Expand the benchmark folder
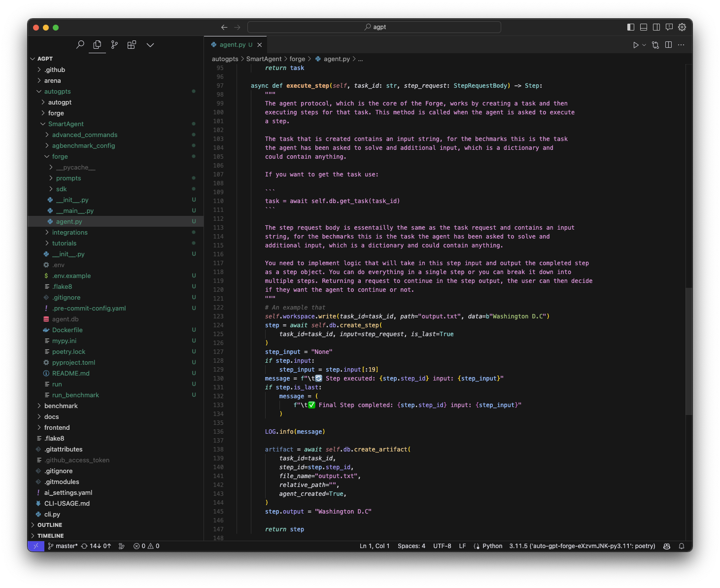The width and height of the screenshot is (720, 588). 61,406
